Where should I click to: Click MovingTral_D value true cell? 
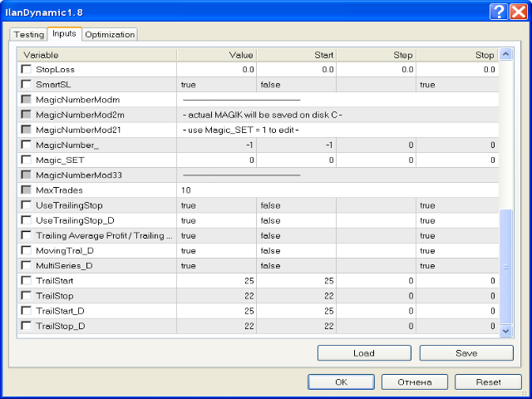(216, 250)
